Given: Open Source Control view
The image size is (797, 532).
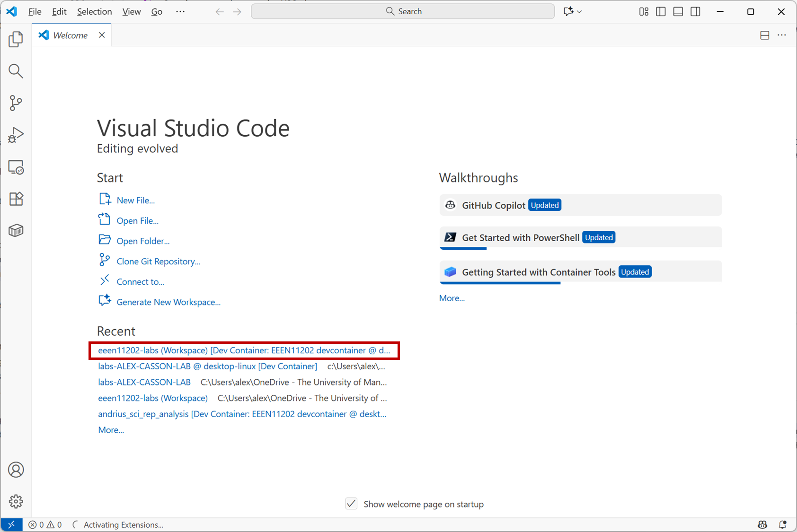Looking at the screenshot, I should tap(16, 103).
